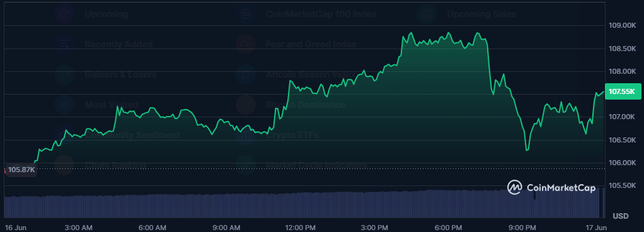Click the 106.50K price axis label
Screen dimensions: 644x232
[622, 140]
